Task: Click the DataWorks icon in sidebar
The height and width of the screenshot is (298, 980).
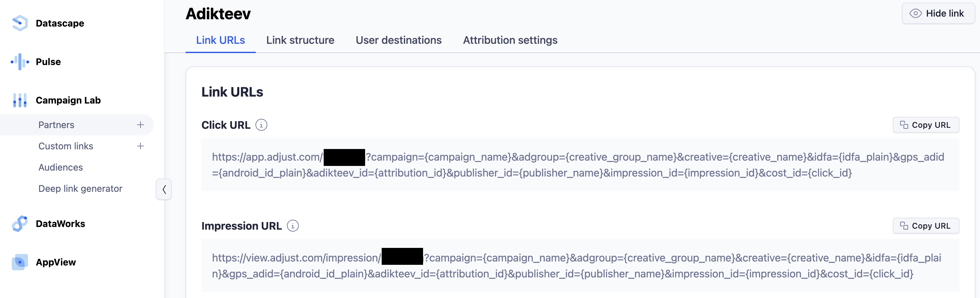Action: click(20, 224)
